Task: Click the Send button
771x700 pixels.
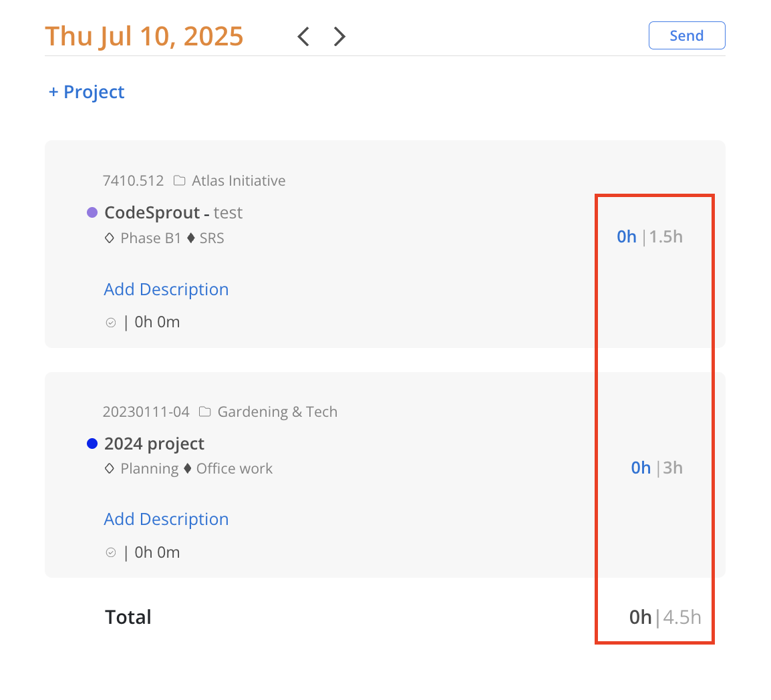Action: [x=686, y=35]
